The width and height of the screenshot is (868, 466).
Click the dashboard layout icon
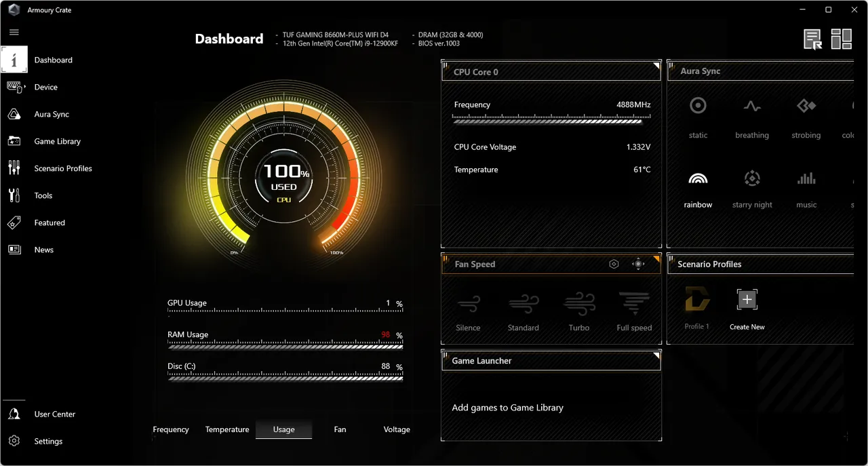[842, 39]
